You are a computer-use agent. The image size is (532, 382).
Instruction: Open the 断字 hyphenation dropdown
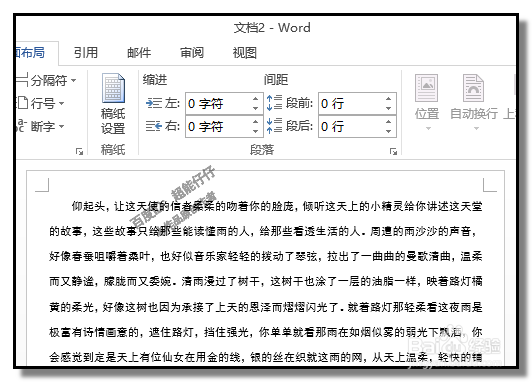(41, 126)
